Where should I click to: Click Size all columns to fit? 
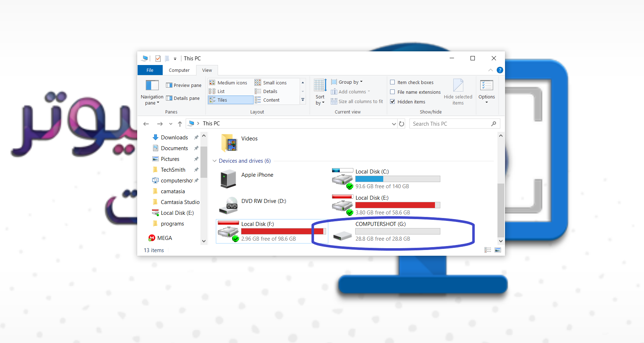click(x=357, y=101)
